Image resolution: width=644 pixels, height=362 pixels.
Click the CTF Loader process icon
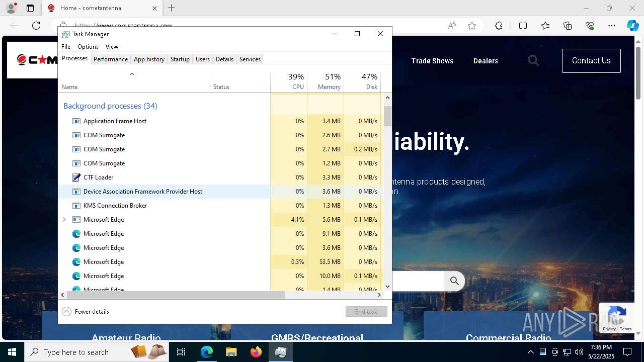[x=76, y=177]
